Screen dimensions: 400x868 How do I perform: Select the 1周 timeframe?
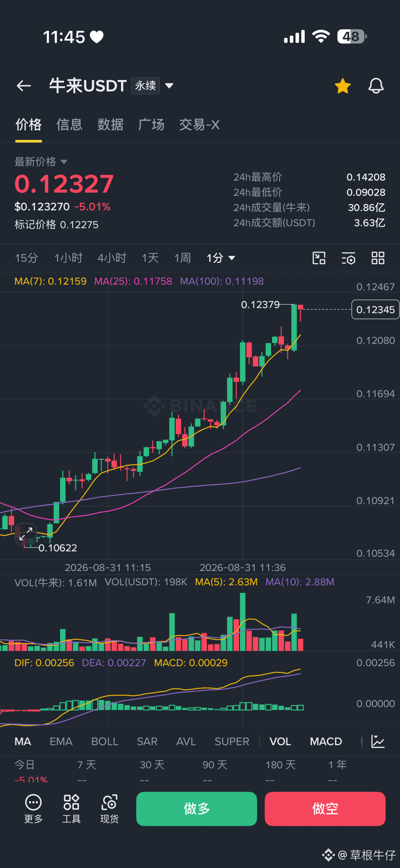click(x=183, y=258)
